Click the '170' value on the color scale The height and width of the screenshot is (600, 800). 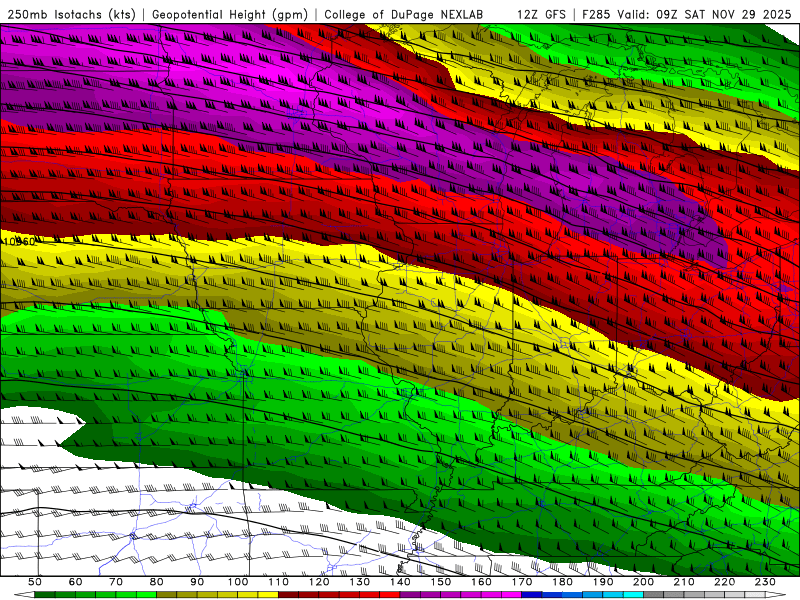click(522, 582)
